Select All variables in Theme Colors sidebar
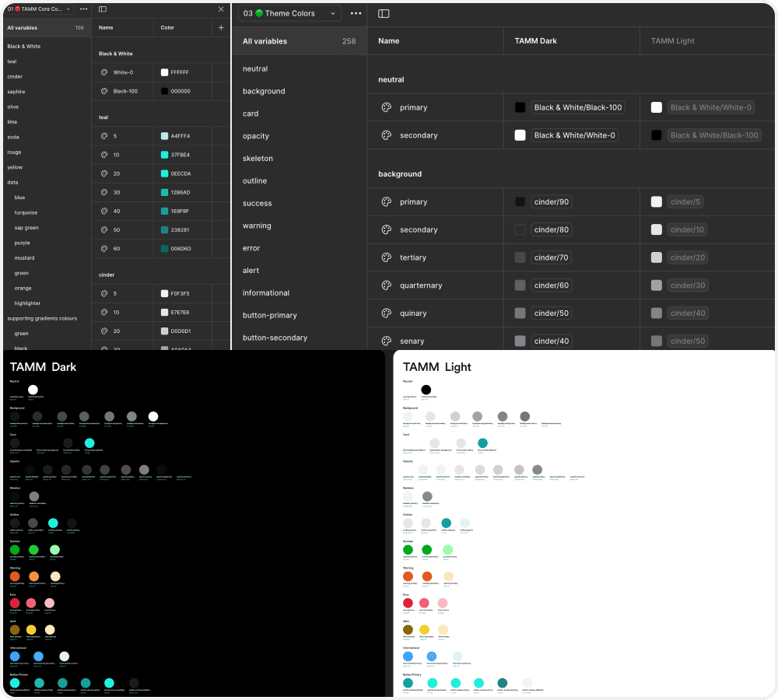This screenshot has height=700, width=778. point(300,41)
